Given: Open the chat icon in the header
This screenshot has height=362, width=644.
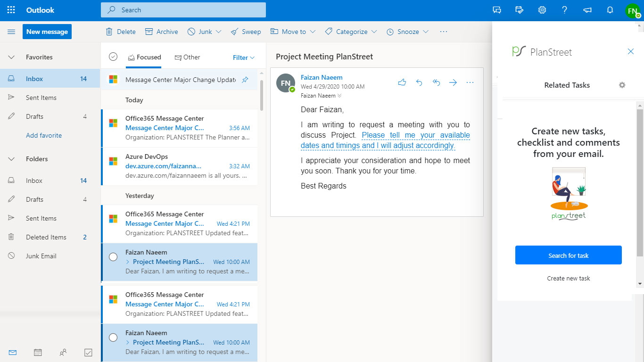Looking at the screenshot, I should coord(497,10).
